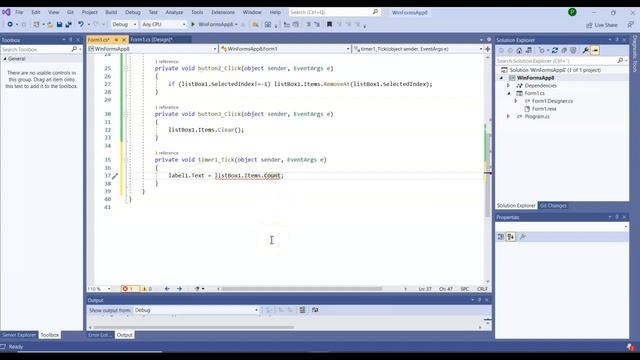Toggle the highlighted Preview Selected Items button

pos(595,50)
